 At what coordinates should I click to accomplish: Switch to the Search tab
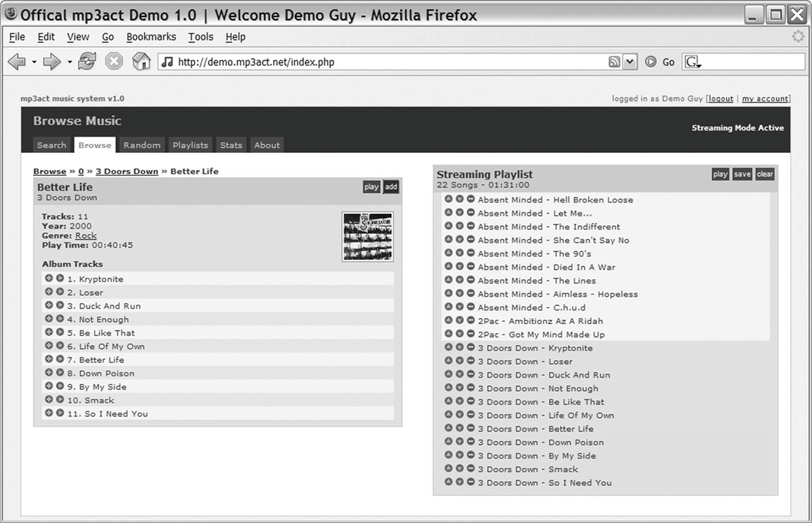pos(51,145)
